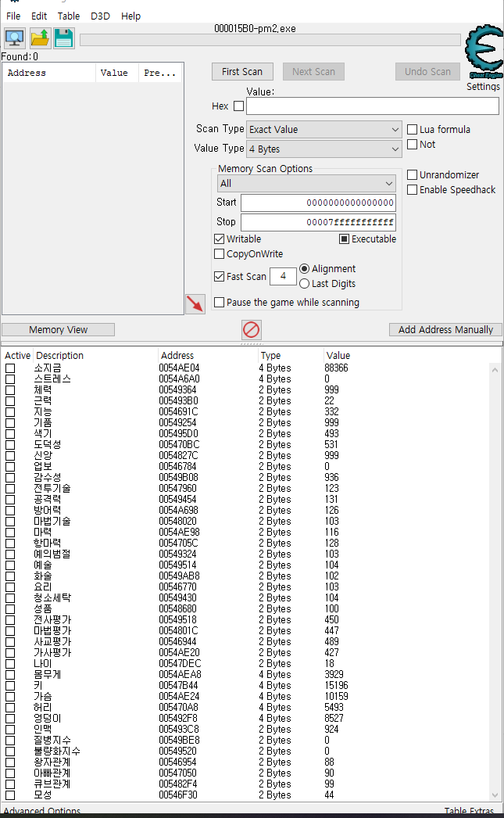The width and height of the screenshot is (504, 818).
Task: Open the D3D menu
Action: [100, 16]
